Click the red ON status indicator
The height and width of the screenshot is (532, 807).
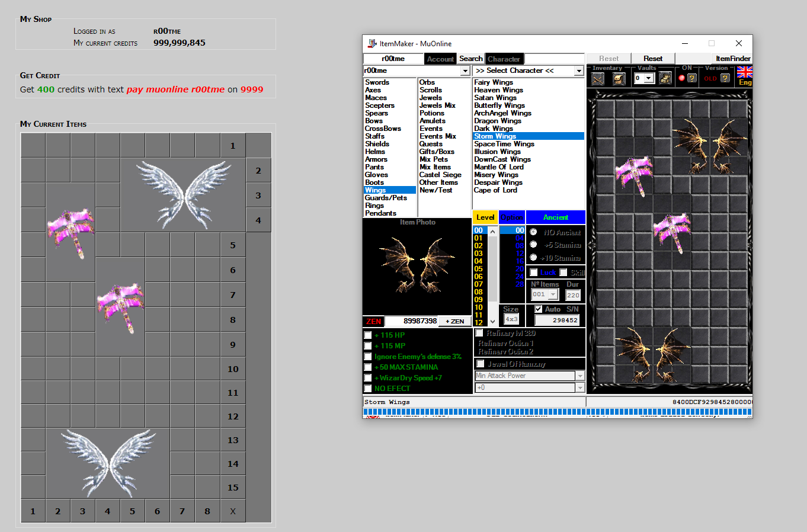tap(681, 78)
